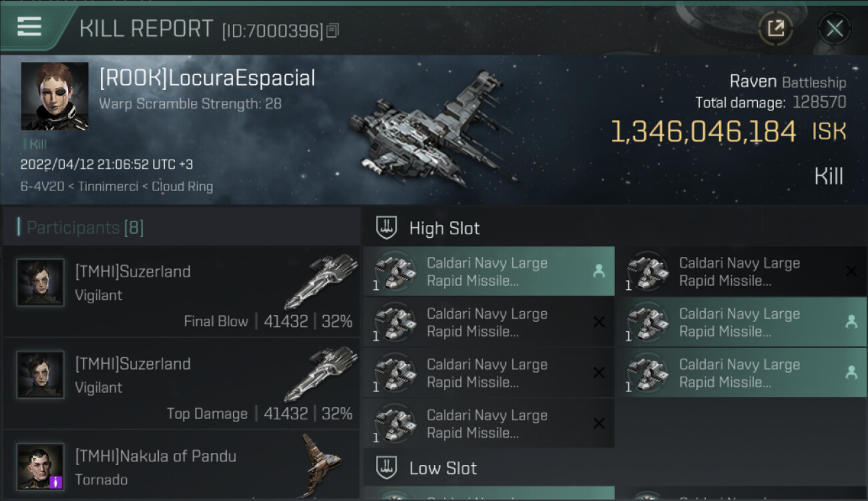
Task: Click destroyed X on top-right launcher
Action: coord(851,271)
